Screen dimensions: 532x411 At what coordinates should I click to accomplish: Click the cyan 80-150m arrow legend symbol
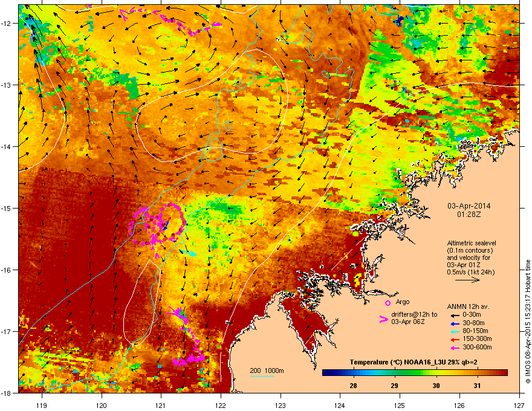pyautogui.click(x=454, y=331)
